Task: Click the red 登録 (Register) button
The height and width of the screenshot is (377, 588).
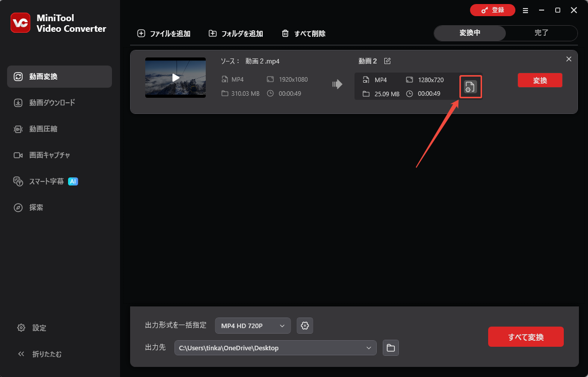Action: pos(492,10)
